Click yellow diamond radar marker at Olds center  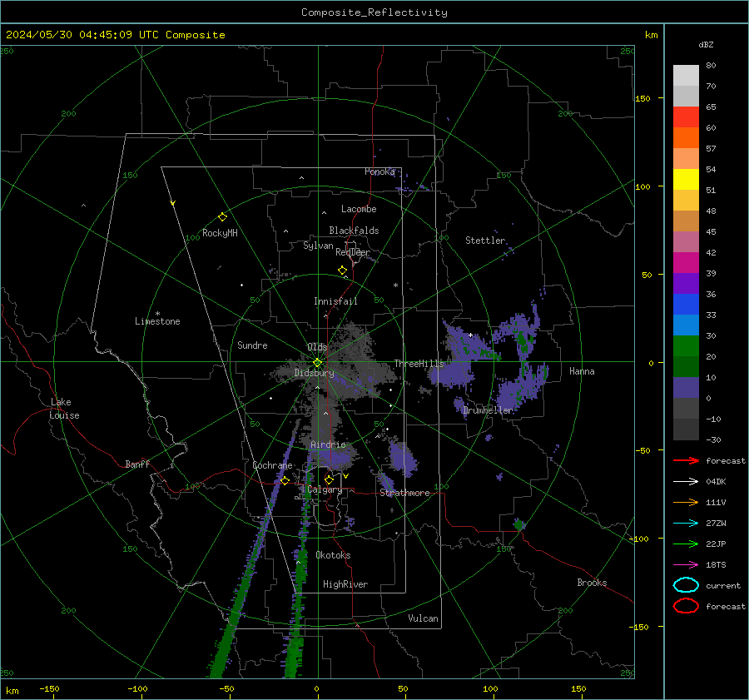[x=317, y=363]
